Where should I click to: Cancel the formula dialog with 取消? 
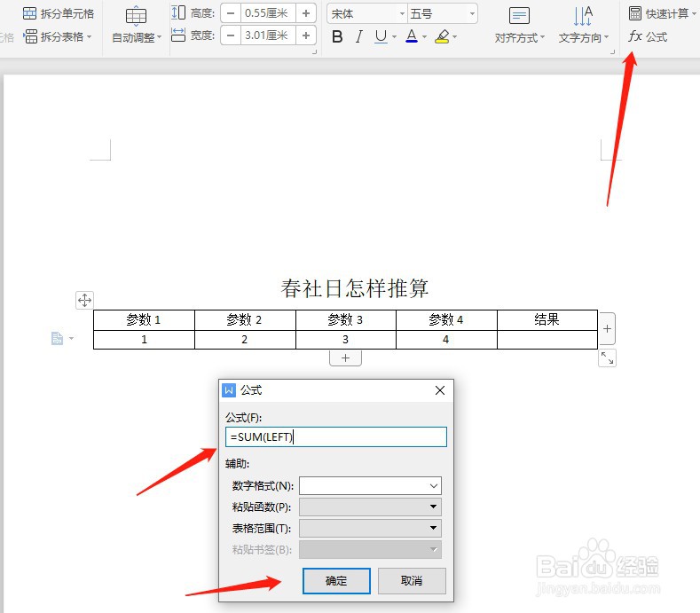tap(412, 581)
